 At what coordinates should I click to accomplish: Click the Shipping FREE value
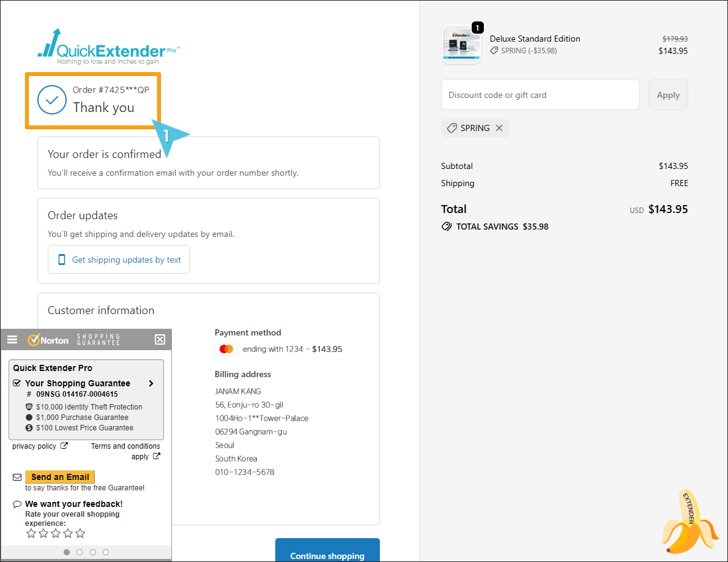click(679, 183)
